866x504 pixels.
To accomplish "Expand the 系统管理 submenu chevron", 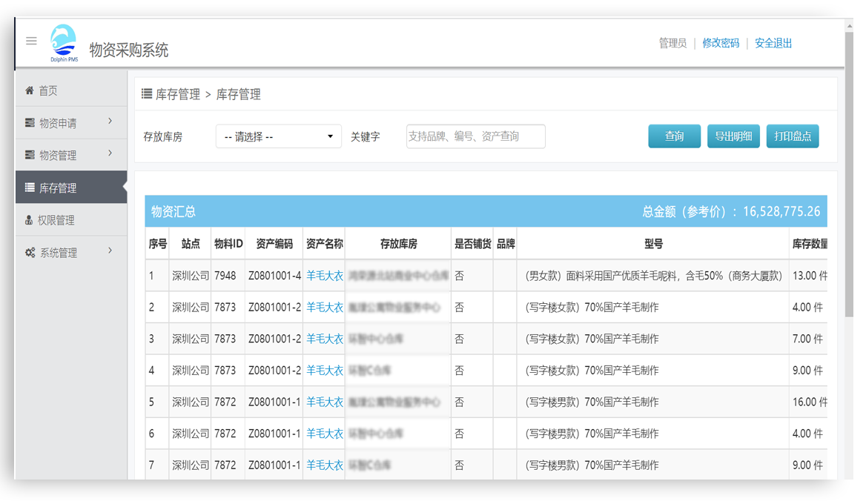I will [x=110, y=251].
